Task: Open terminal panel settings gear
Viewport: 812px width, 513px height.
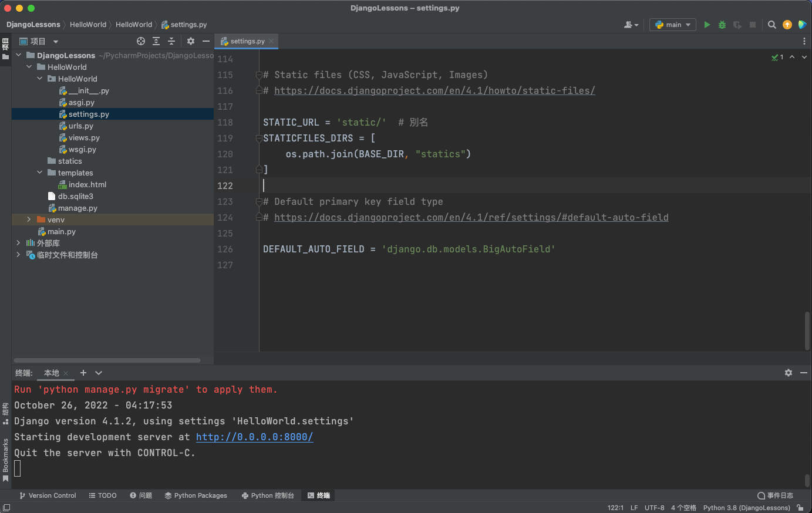Action: coord(789,373)
